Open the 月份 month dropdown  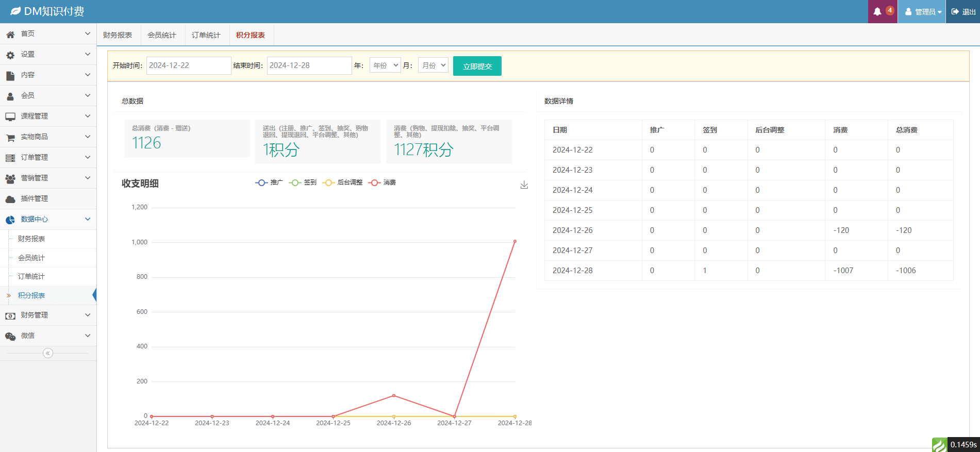433,65
